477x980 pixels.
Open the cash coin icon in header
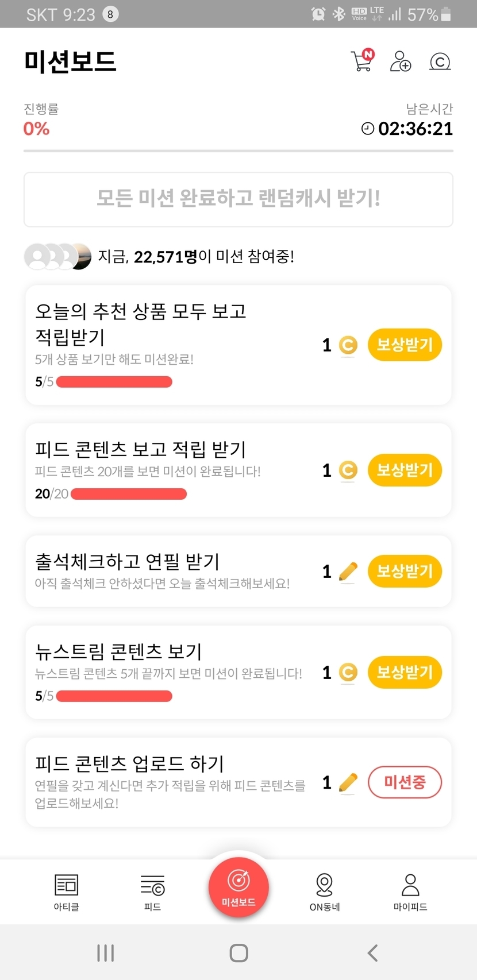click(440, 61)
